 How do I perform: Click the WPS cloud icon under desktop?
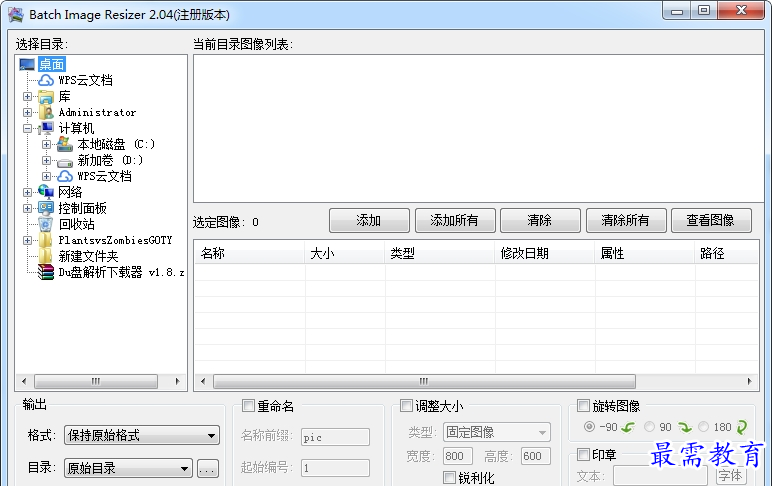click(46, 80)
